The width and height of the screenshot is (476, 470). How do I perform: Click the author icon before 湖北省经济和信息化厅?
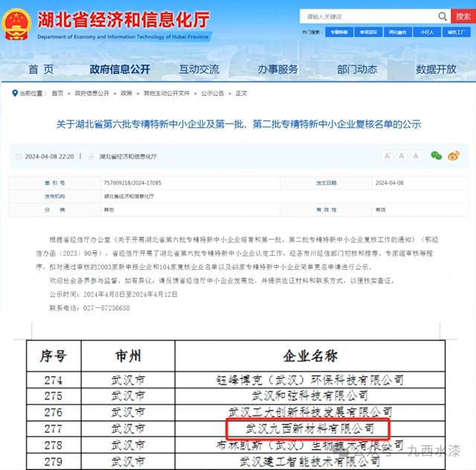(91, 157)
